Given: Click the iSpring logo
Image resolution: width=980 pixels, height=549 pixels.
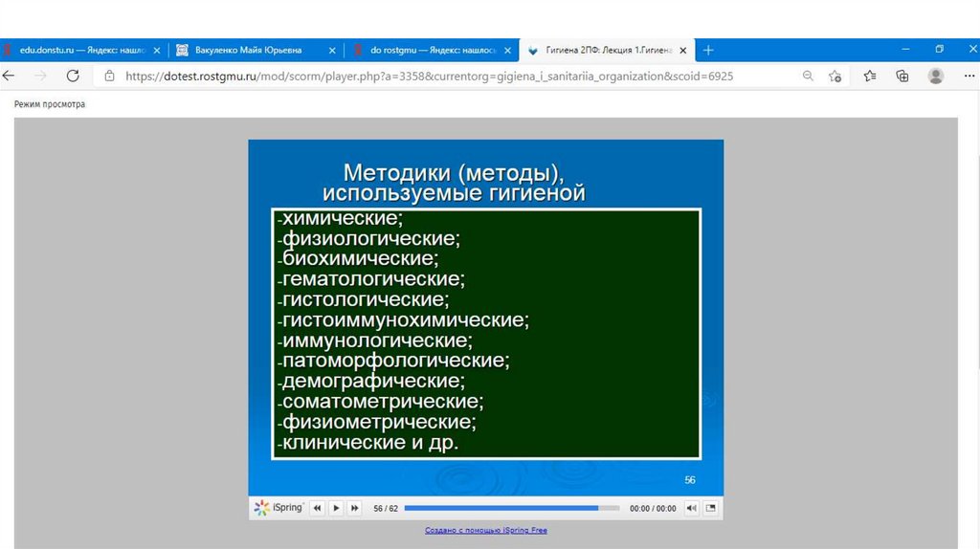Looking at the screenshot, I should pos(278,508).
